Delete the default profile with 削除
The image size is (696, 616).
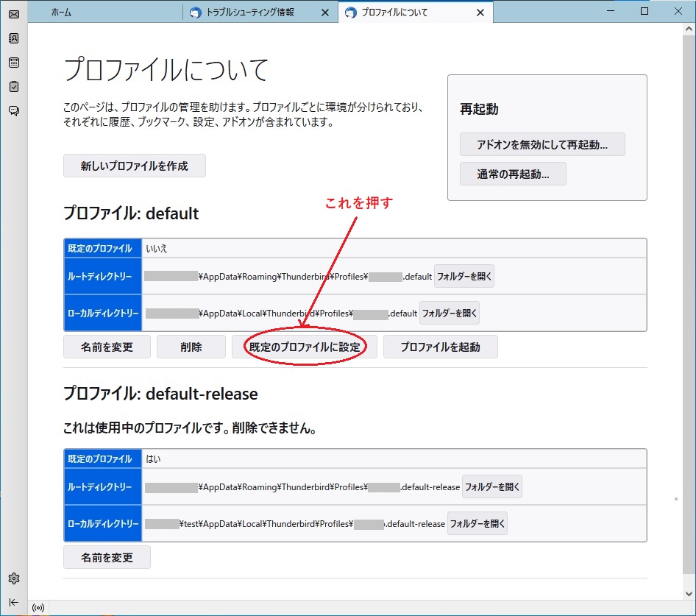click(x=191, y=347)
